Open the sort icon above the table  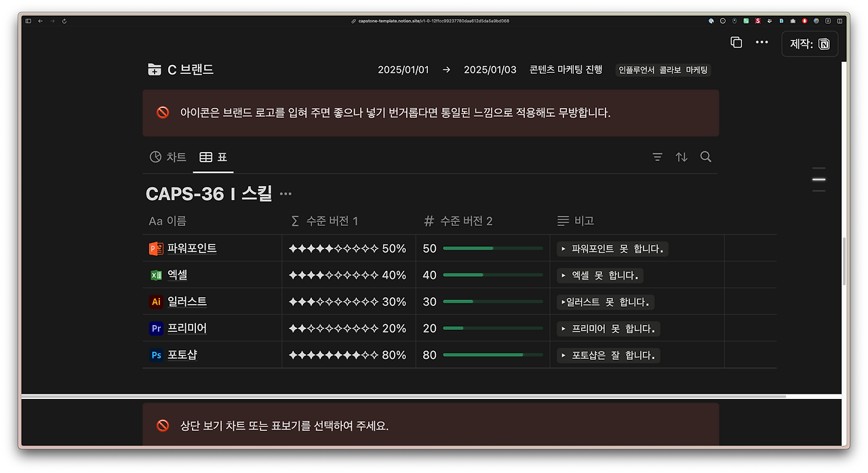(x=682, y=157)
